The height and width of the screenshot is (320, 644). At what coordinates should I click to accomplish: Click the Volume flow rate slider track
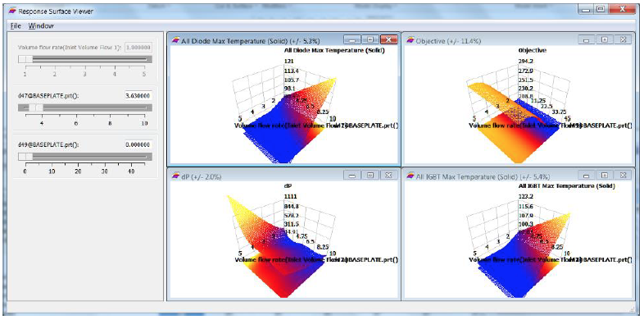(x=85, y=60)
